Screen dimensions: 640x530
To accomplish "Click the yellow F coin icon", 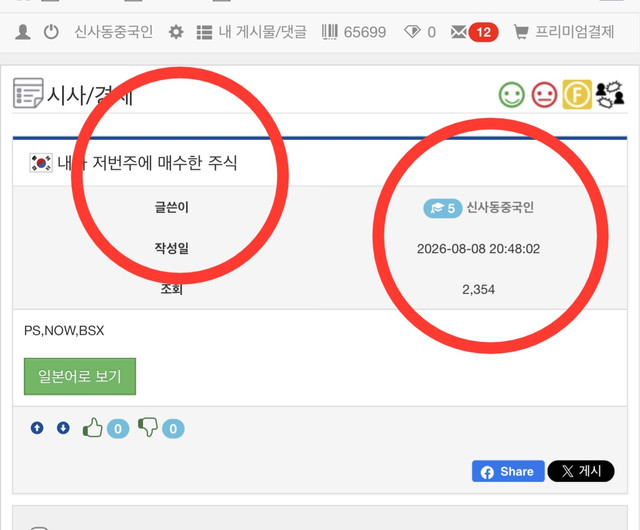I will 577,95.
